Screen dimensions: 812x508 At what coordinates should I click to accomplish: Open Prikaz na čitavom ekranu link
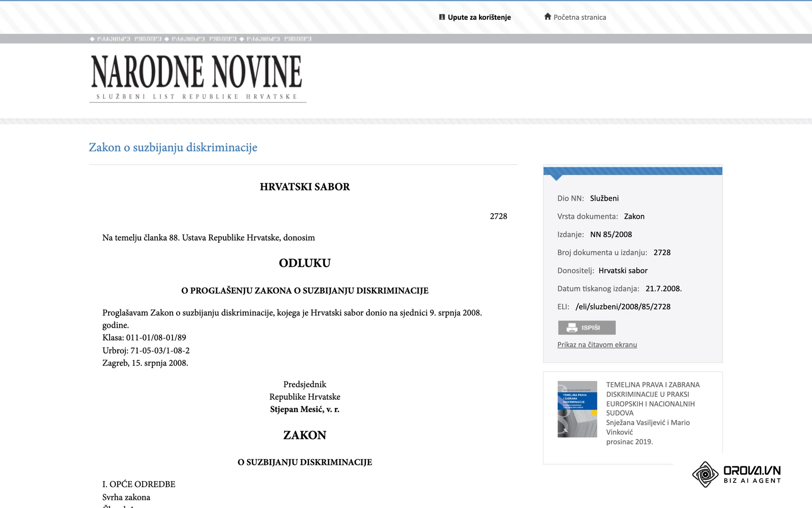[x=597, y=344]
